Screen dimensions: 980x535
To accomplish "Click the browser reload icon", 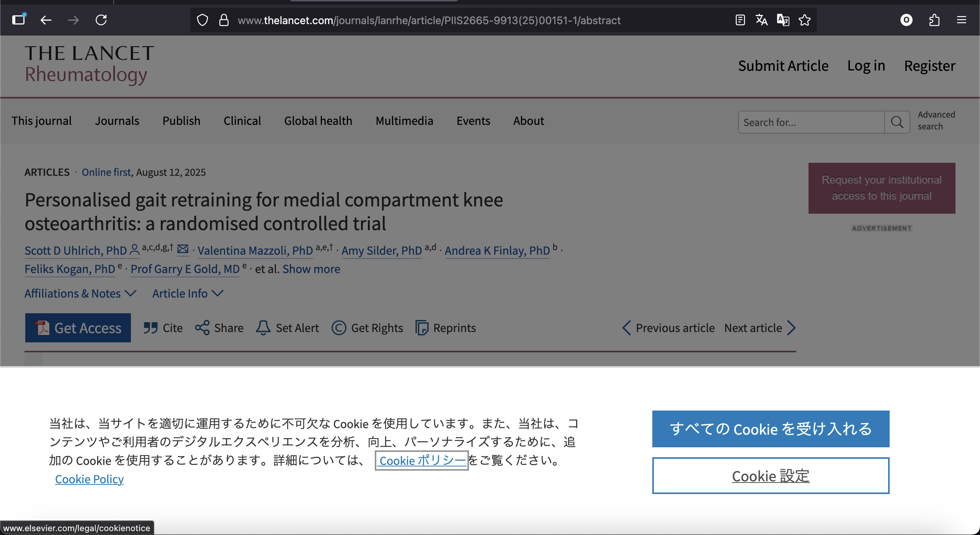I will [101, 20].
